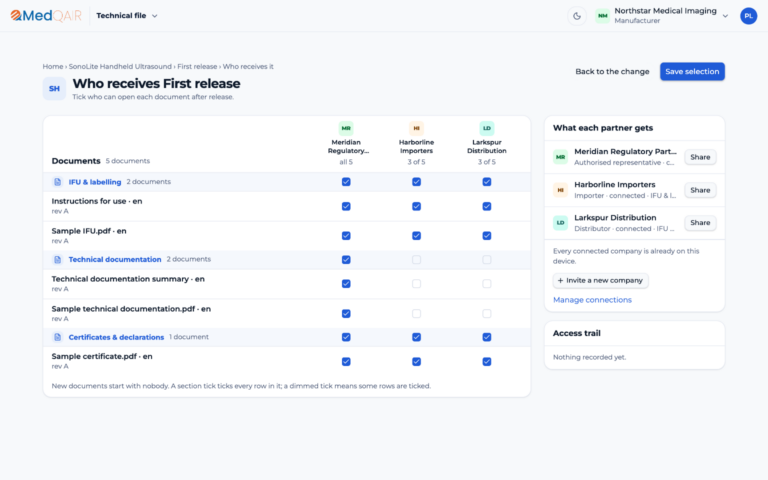Click Technical documentation section document icon

click(x=57, y=260)
